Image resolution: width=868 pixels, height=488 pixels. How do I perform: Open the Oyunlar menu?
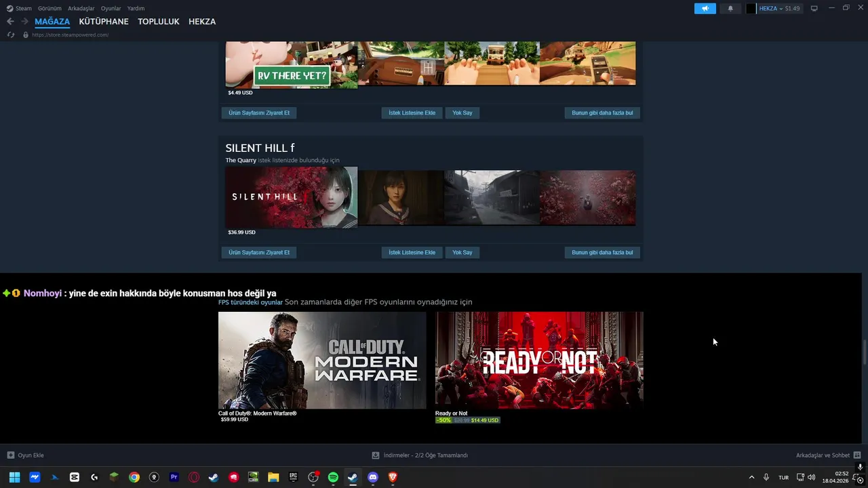coord(111,8)
